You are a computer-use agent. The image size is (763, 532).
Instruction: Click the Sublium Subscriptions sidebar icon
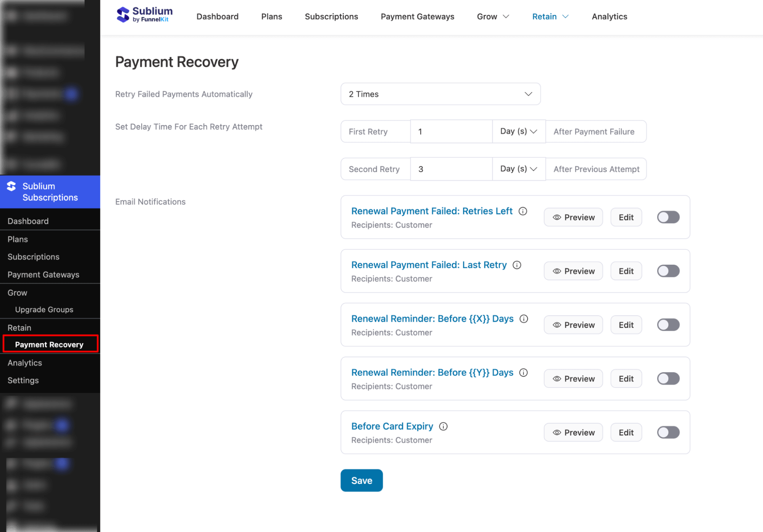(11, 186)
